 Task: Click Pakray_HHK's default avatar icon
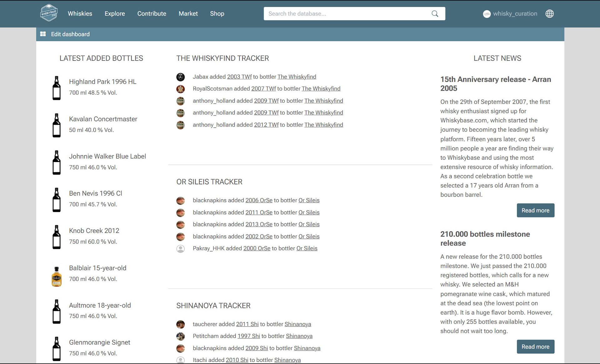pos(181,248)
